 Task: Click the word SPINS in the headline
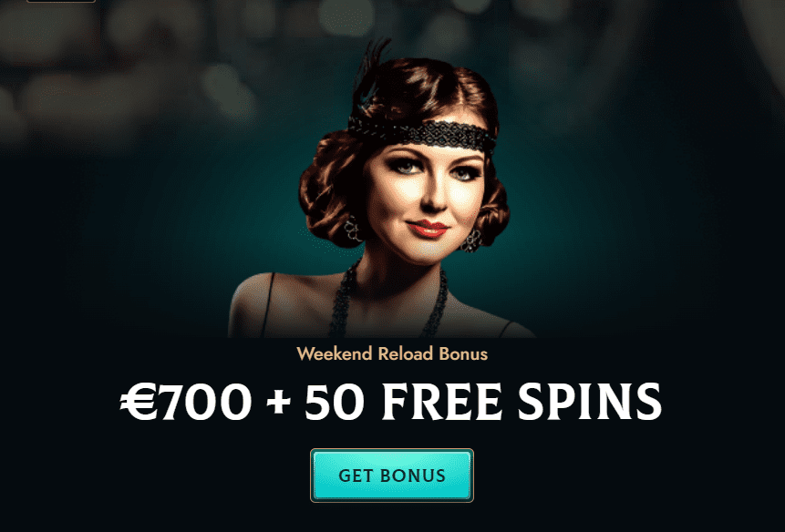[590, 402]
